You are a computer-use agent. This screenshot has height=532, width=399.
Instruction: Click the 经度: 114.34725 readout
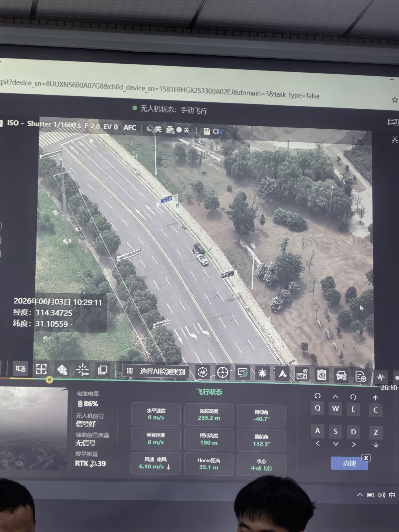[x=43, y=313]
